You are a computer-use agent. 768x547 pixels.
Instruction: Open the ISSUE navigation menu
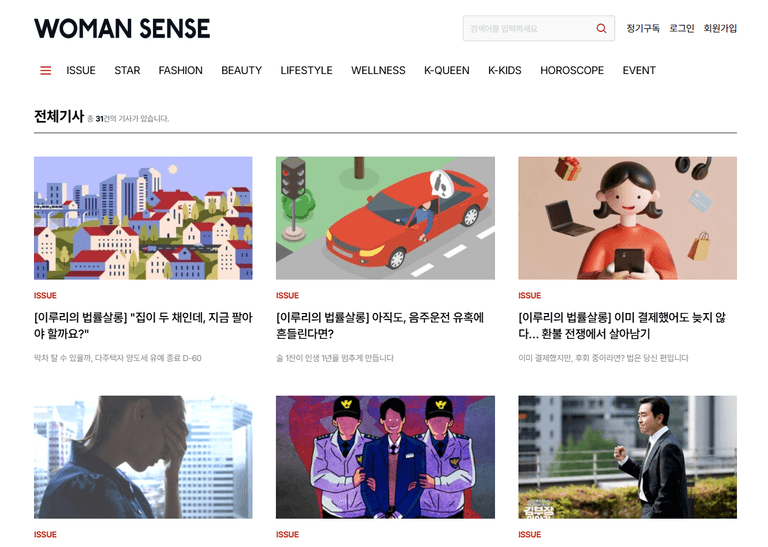pos(81,71)
